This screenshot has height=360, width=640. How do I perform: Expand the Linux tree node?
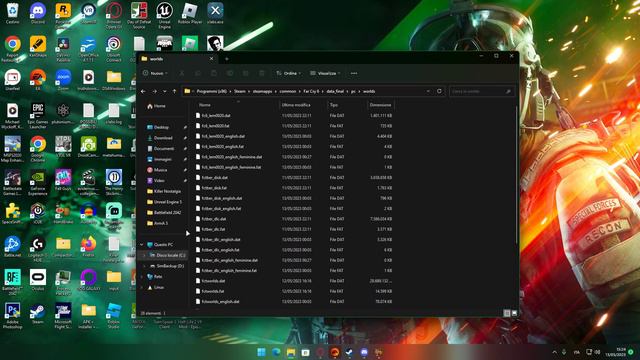point(142,287)
